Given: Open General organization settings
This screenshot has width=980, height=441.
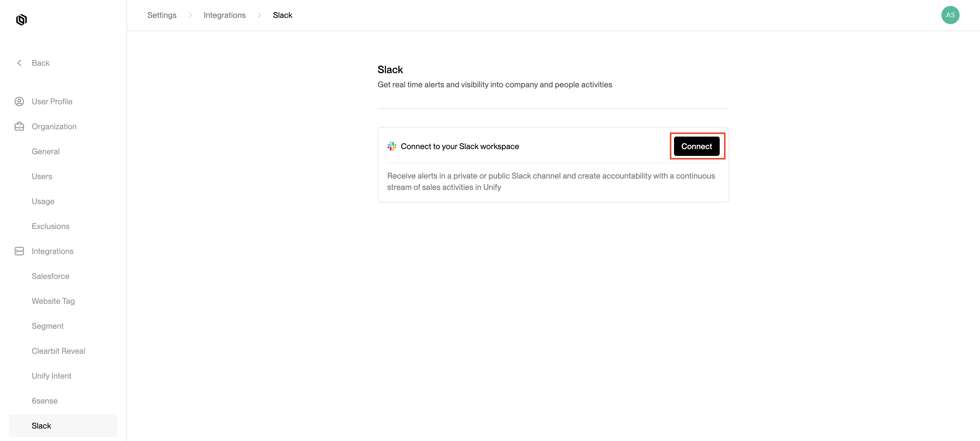Looking at the screenshot, I should [46, 151].
